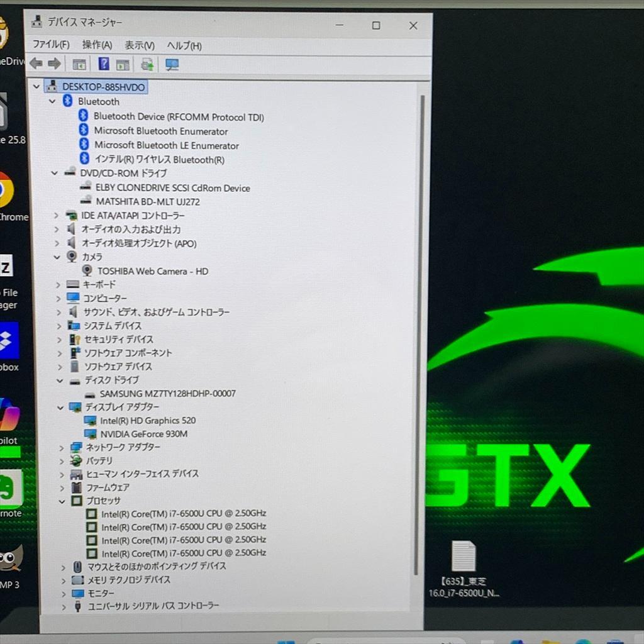Viewport: 644px width, 644px height.
Task: Click the Scan for hardware changes toolbar icon
Action: [147, 63]
